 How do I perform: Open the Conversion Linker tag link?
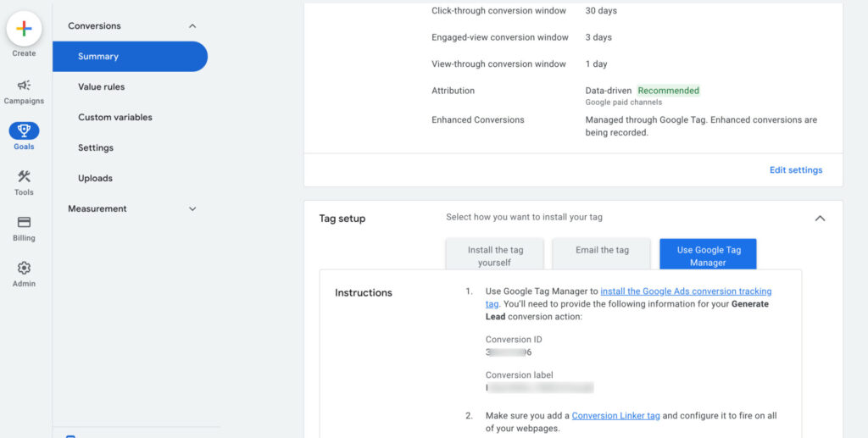pos(615,416)
